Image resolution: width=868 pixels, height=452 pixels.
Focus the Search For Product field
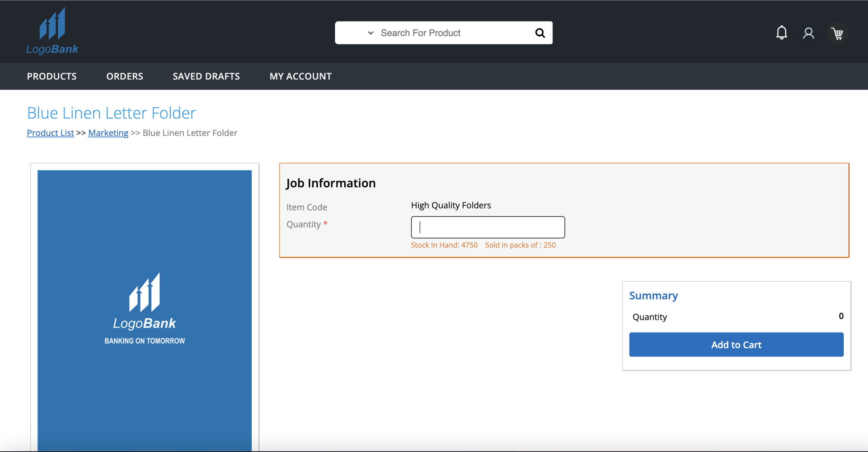[451, 33]
